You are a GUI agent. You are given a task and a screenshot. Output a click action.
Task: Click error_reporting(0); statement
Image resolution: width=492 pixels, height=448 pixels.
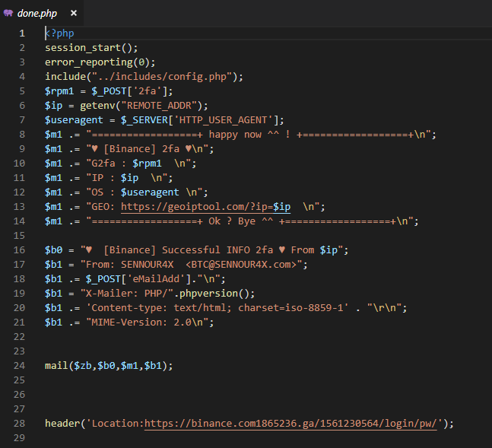point(100,62)
